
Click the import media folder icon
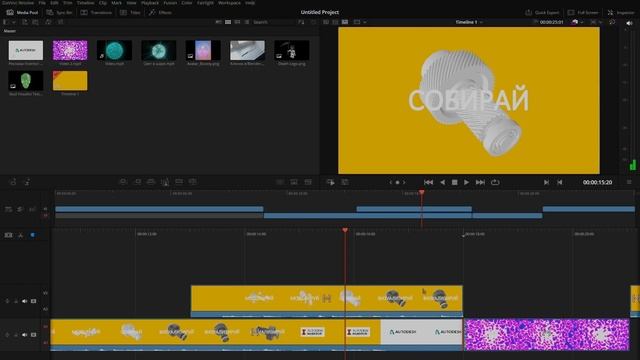(36, 22)
